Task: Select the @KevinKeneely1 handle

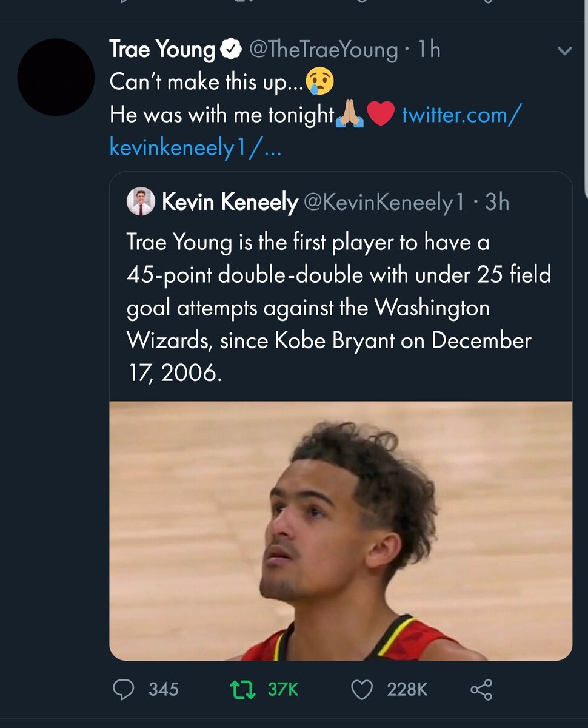Action: pos(383,203)
